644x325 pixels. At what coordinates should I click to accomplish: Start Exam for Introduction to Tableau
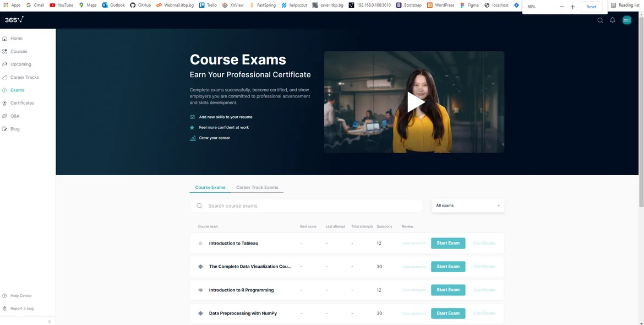tap(448, 243)
